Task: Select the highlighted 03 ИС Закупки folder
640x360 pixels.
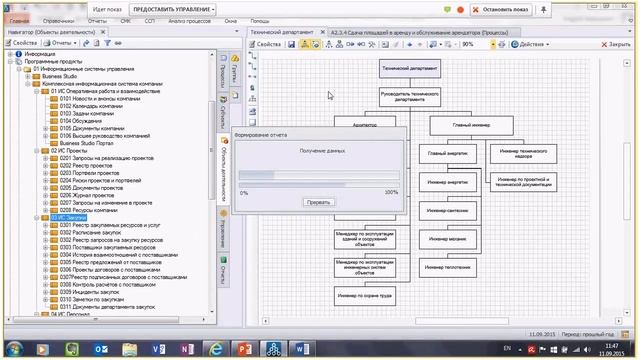Action: click(69, 218)
